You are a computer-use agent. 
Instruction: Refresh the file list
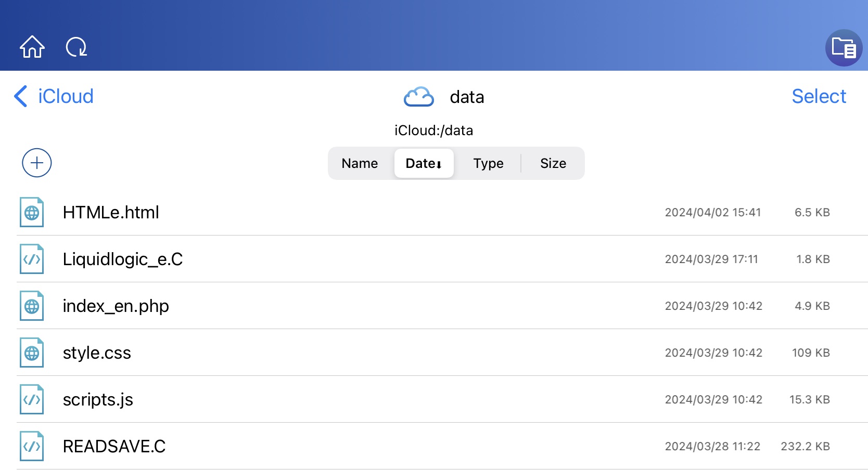(76, 47)
